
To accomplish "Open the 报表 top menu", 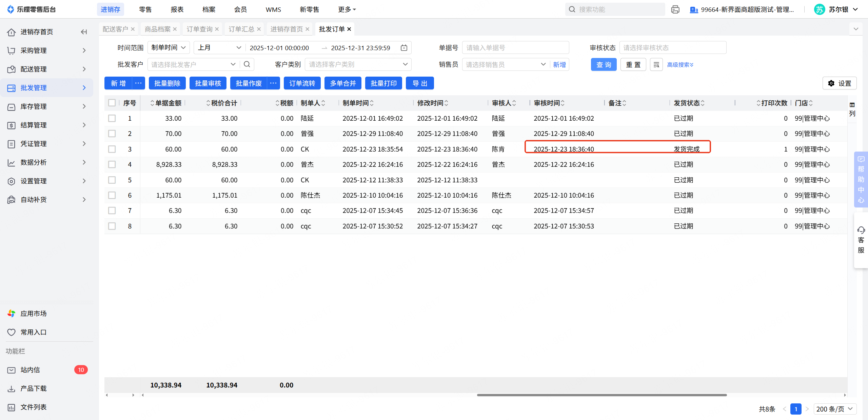I will (177, 9).
